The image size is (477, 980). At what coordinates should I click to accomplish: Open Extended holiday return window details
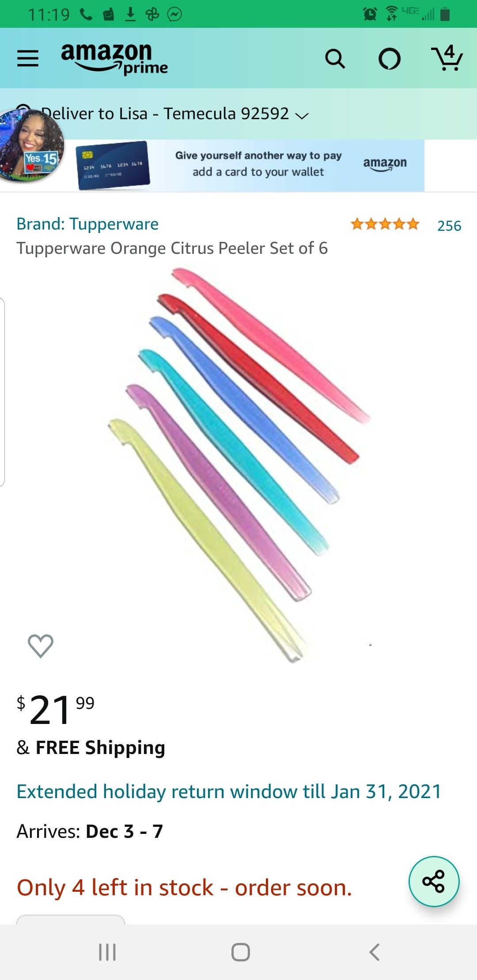pyautogui.click(x=229, y=792)
